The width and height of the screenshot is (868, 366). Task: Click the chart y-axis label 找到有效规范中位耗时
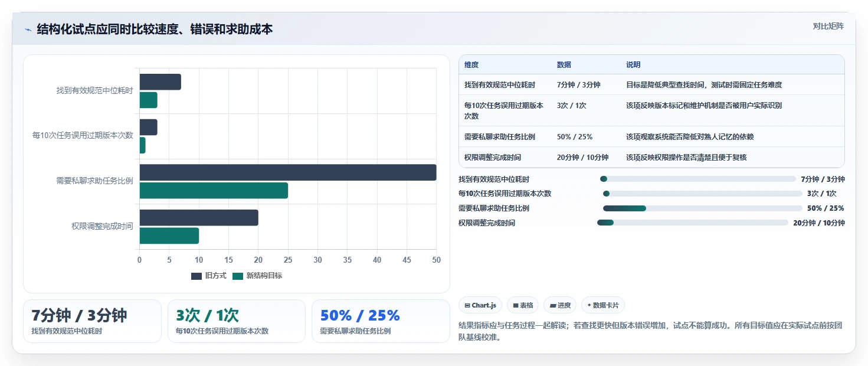(94, 91)
